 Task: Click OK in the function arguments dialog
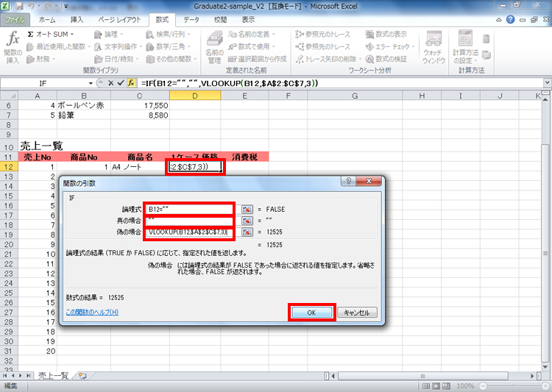[x=312, y=313]
